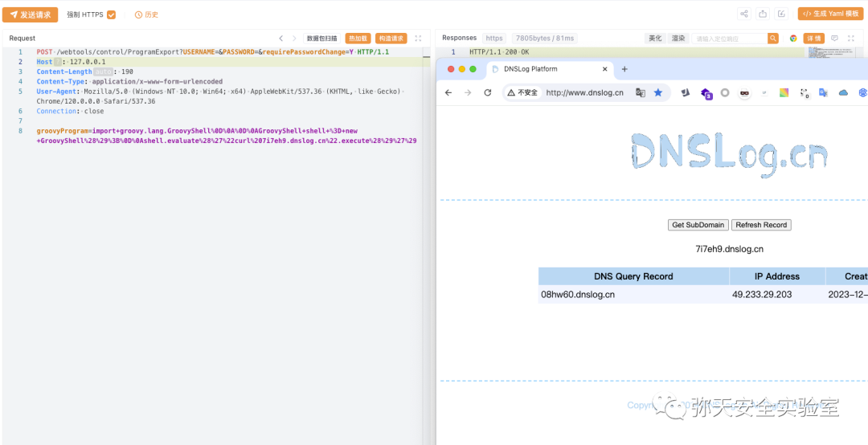The image size is (868, 445).
Task: Click the blue bookmark star icon
Action: pyautogui.click(x=657, y=92)
